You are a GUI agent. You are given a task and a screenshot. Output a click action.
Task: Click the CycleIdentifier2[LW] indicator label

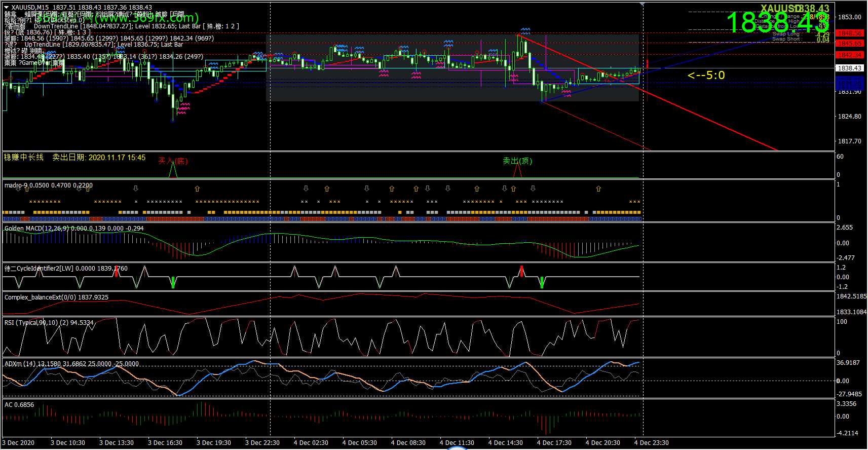click(x=66, y=269)
